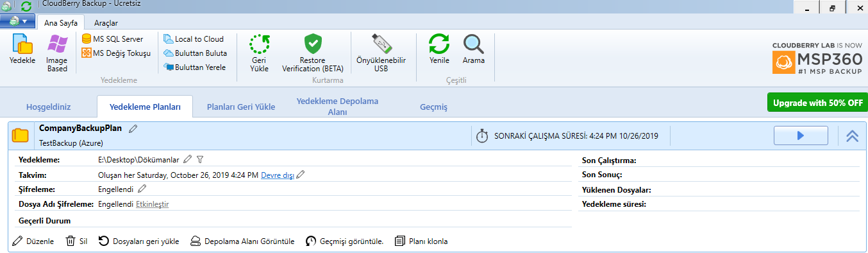This screenshot has width=868, height=253.
Task: Click the CompanyBackupPlan title text
Action: coord(80,128)
